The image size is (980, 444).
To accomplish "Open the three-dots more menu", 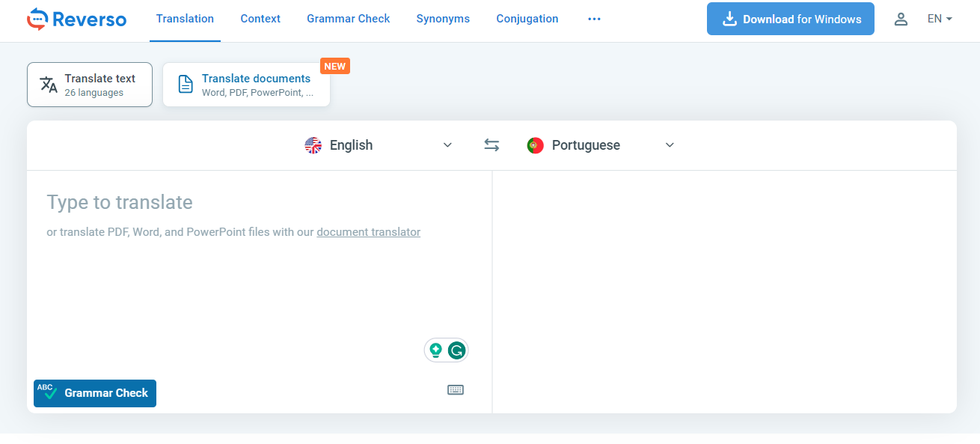I will [594, 19].
